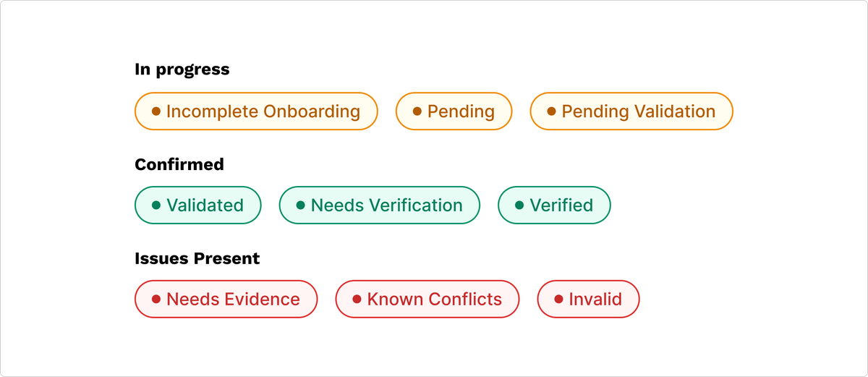The width and height of the screenshot is (868, 377).
Task: Choose the green Verified badge
Action: tap(554, 206)
